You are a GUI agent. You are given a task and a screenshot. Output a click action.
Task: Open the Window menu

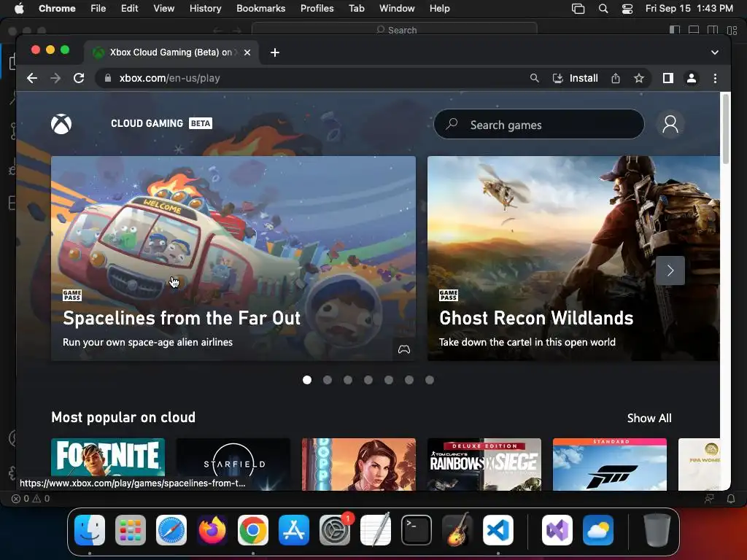[x=397, y=9]
